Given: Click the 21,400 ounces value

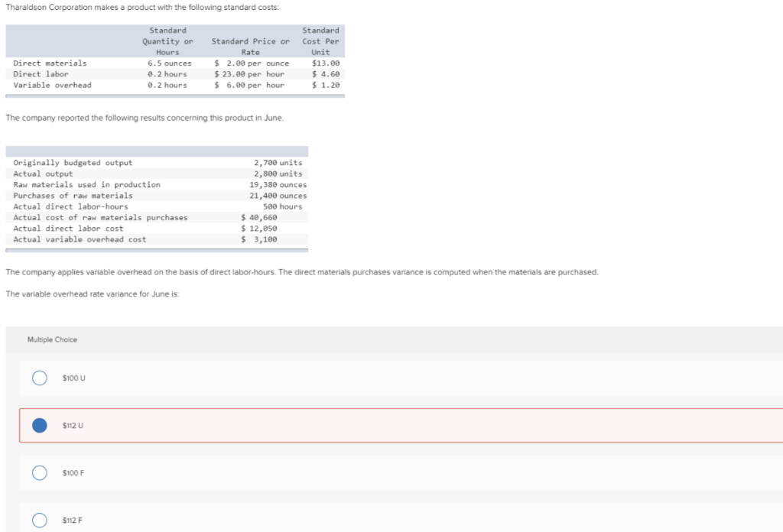Looking at the screenshot, I should [278, 196].
